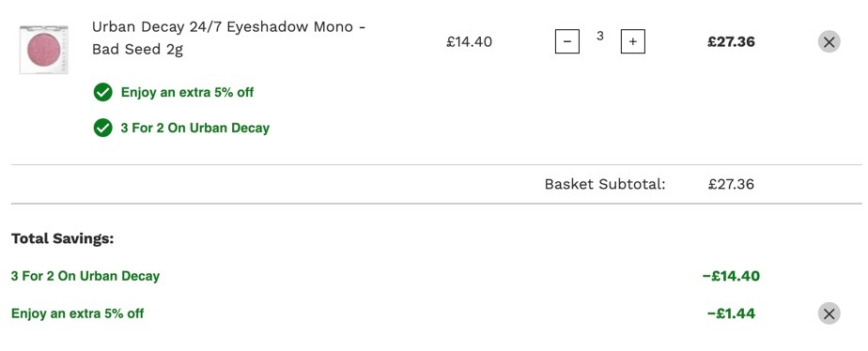Click the £14.40 unit price
The image size is (868, 351).
(469, 42)
